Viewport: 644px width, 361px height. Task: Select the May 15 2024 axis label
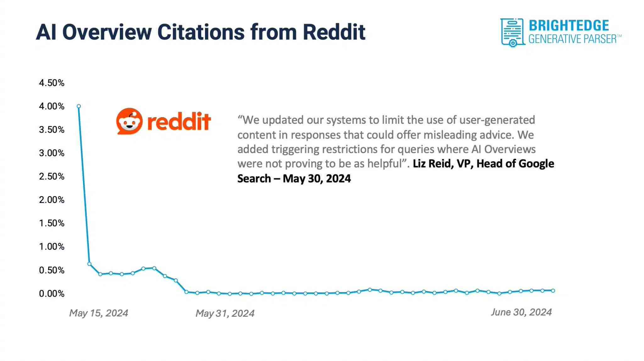[99, 313]
